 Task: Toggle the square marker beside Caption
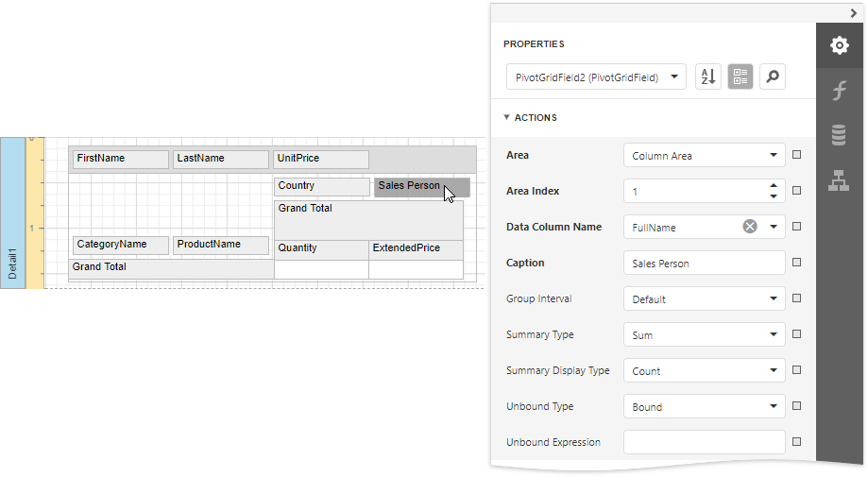click(x=796, y=263)
